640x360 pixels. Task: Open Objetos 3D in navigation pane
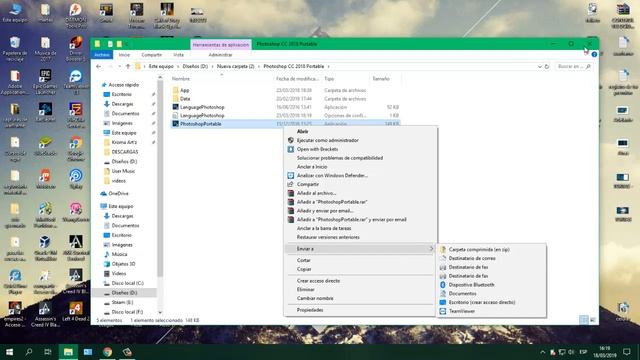pos(123,264)
